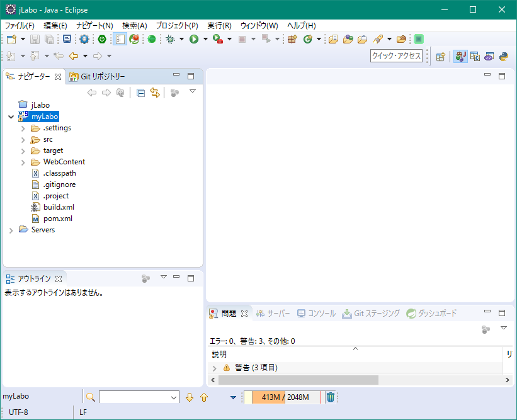Click the New Java Package icon
Viewport: 517px width, 420px height.
292,39
